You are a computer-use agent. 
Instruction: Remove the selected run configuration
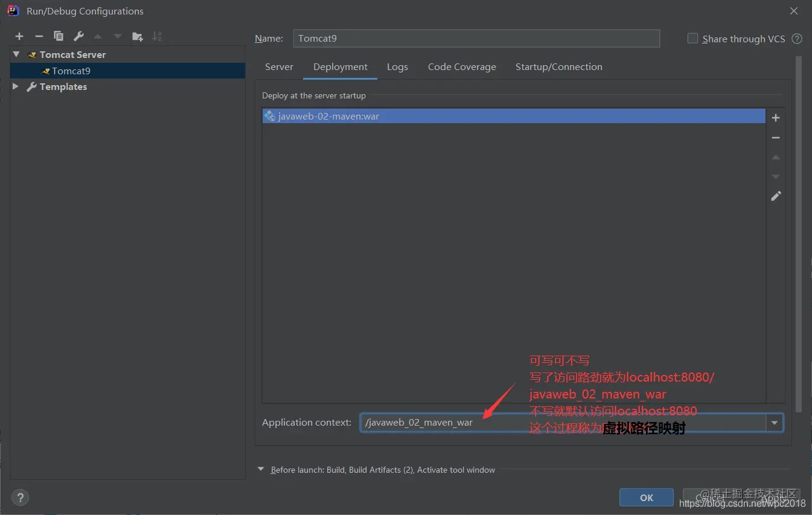click(39, 37)
